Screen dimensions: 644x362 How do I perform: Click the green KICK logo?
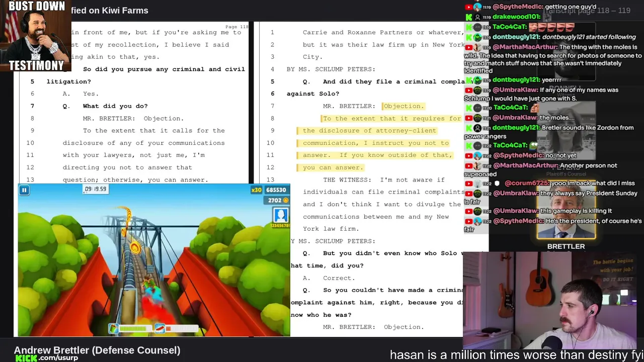coord(26,358)
